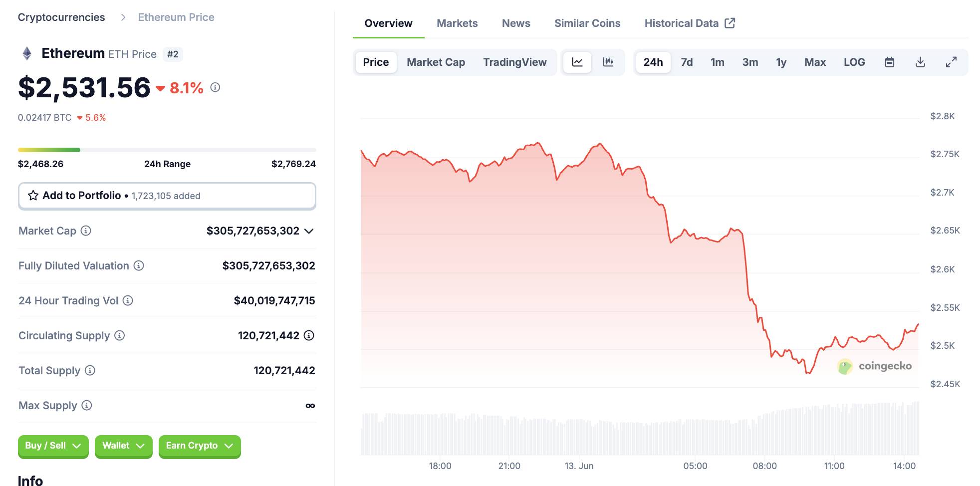Click the 24h Range progress bar
The image size is (980, 486).
point(167,150)
